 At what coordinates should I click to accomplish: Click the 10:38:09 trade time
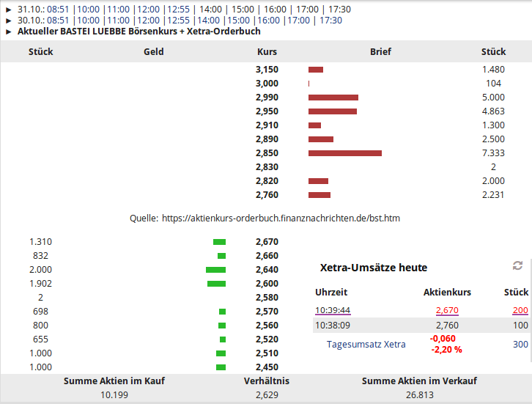coord(333,326)
